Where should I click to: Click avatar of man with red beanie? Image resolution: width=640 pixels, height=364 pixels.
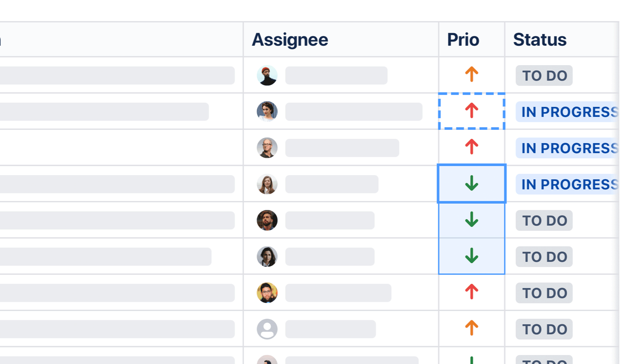click(x=267, y=76)
